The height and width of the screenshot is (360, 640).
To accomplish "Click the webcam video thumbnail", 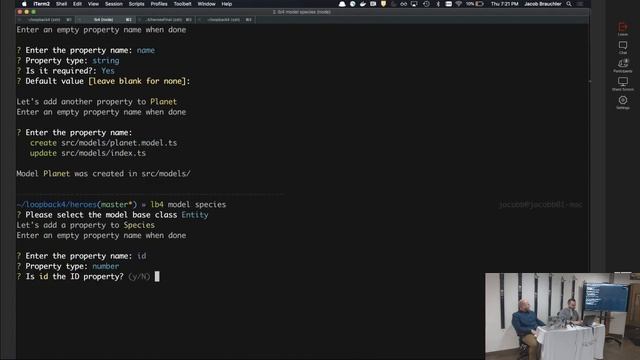I will point(562,316).
